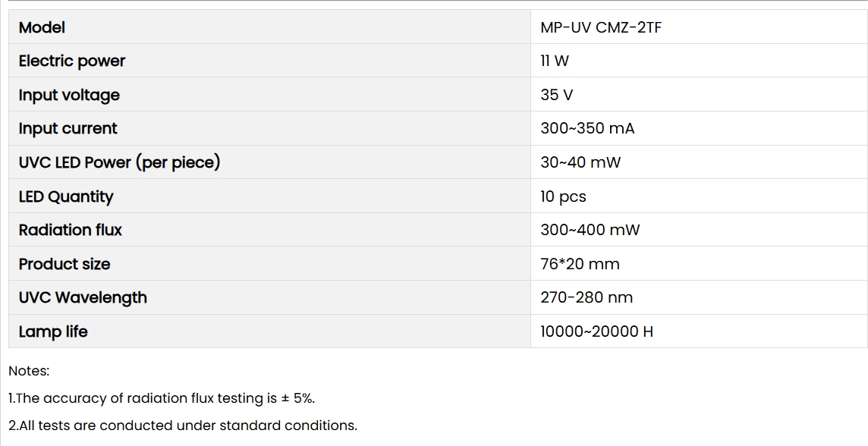Select the 30~40 mW value
The width and height of the screenshot is (868, 446).
(580, 162)
